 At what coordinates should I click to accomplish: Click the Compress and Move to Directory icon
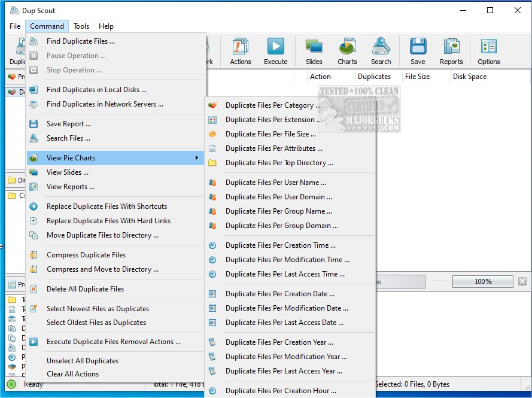(x=34, y=269)
